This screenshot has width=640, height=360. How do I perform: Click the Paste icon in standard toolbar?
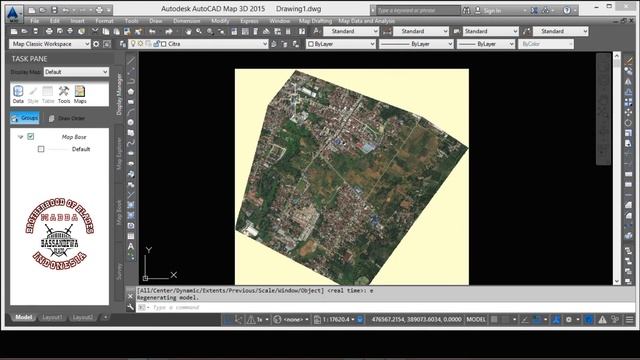(x=116, y=31)
